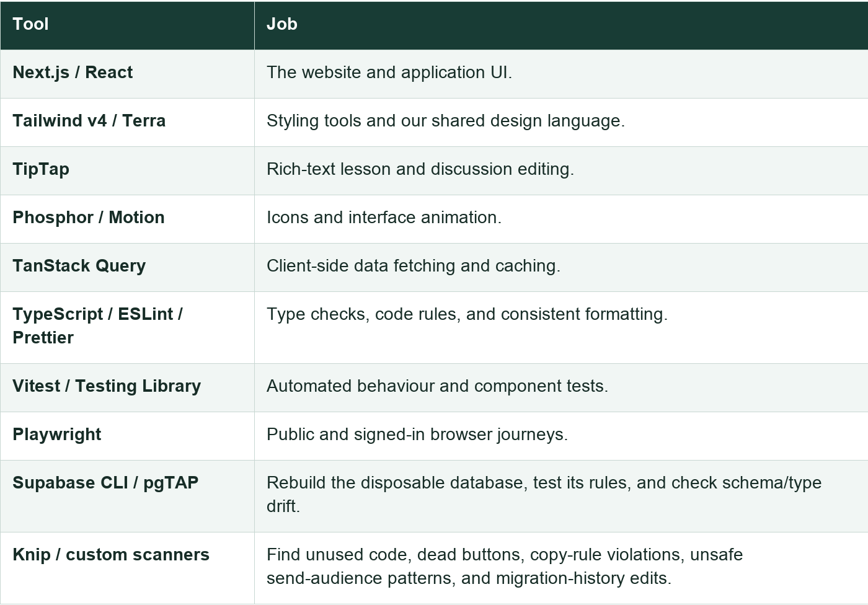Select the "Next.js / React" cell
868x605 pixels.
click(127, 74)
